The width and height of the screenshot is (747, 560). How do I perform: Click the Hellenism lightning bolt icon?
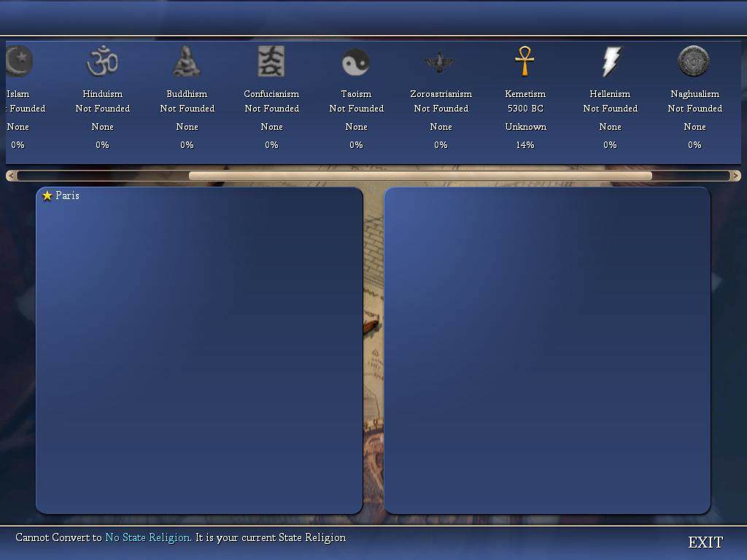point(611,62)
